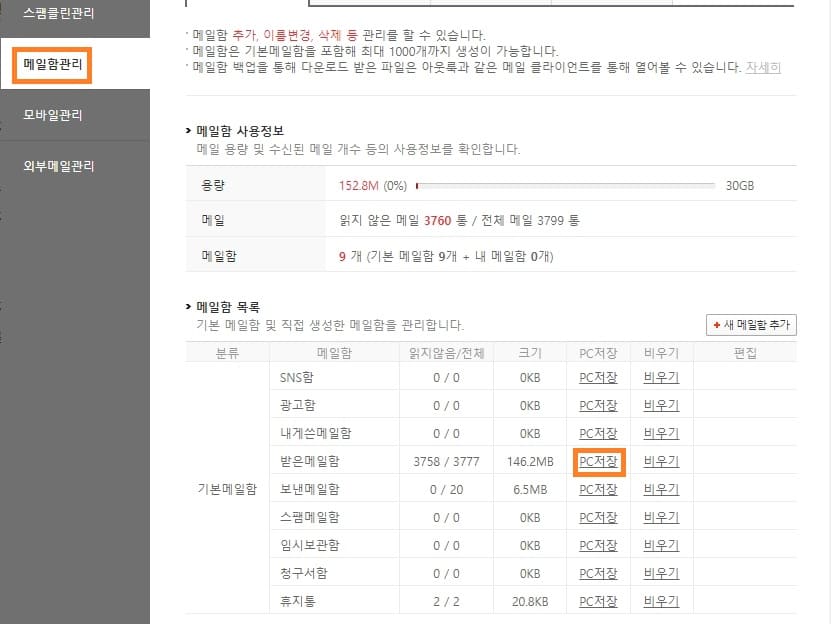Click the 20.8KB size value
Viewport: 831px width, 624px height.
530,602
